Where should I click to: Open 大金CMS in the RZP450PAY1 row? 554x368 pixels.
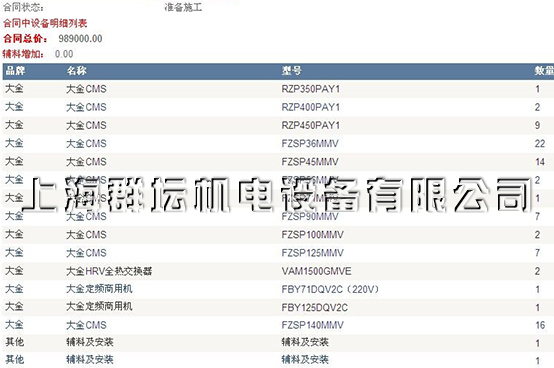86,125
